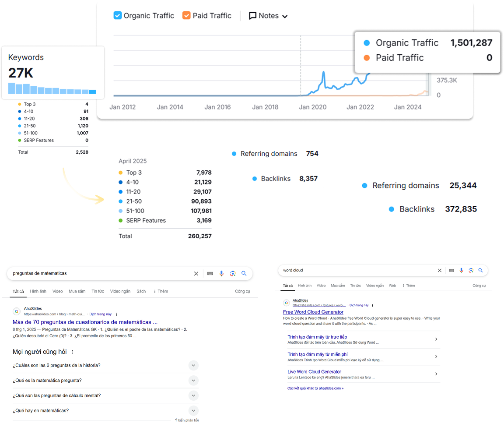Open the 'Live Word Cloud Generator' sitelink arrow

[x=436, y=374]
